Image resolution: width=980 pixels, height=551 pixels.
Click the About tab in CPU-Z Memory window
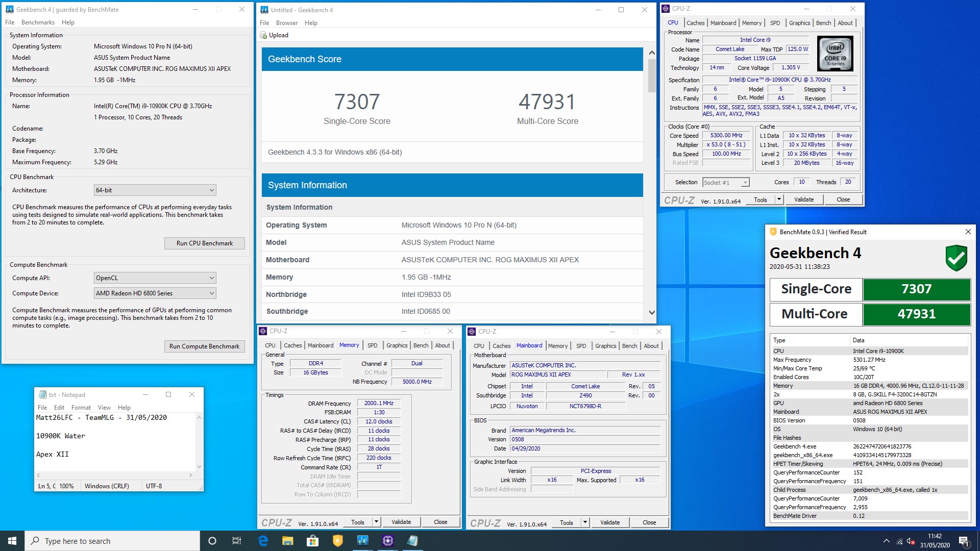tap(443, 345)
